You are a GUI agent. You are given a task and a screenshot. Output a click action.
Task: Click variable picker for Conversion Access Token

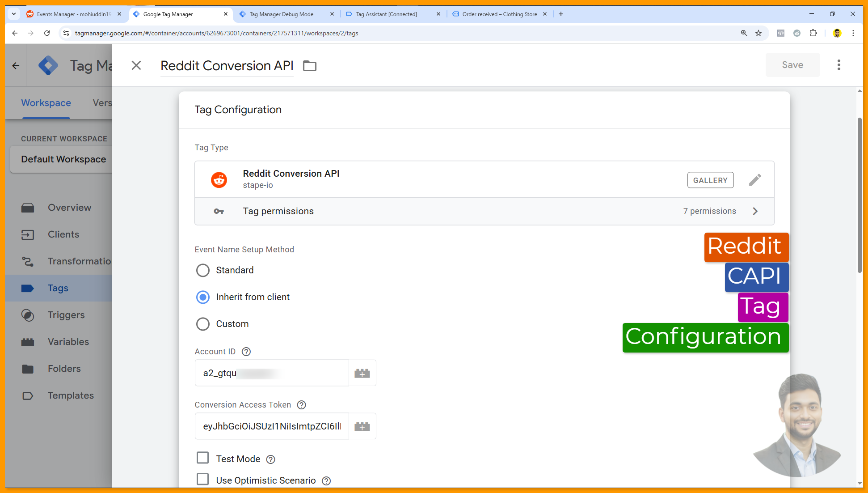coord(362,426)
